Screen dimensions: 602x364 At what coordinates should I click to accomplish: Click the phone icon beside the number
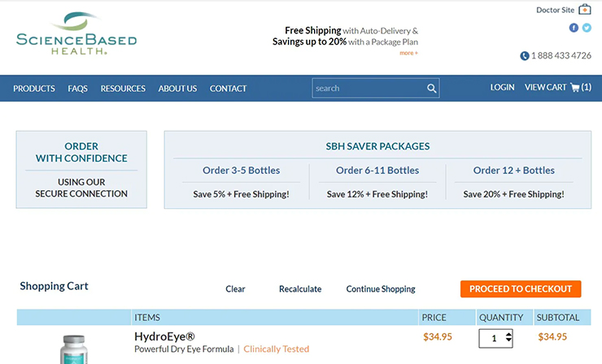pyautogui.click(x=525, y=56)
